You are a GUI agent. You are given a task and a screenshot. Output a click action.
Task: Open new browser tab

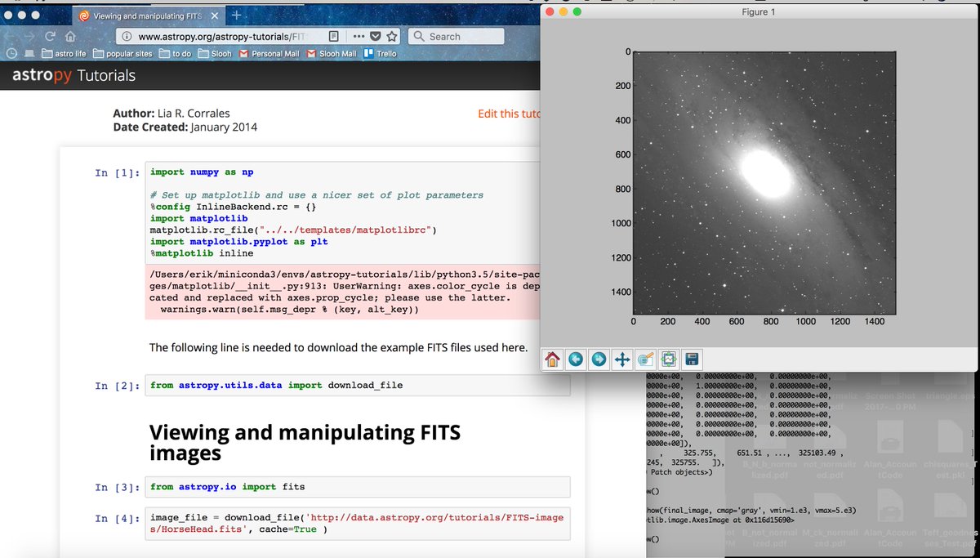[236, 15]
